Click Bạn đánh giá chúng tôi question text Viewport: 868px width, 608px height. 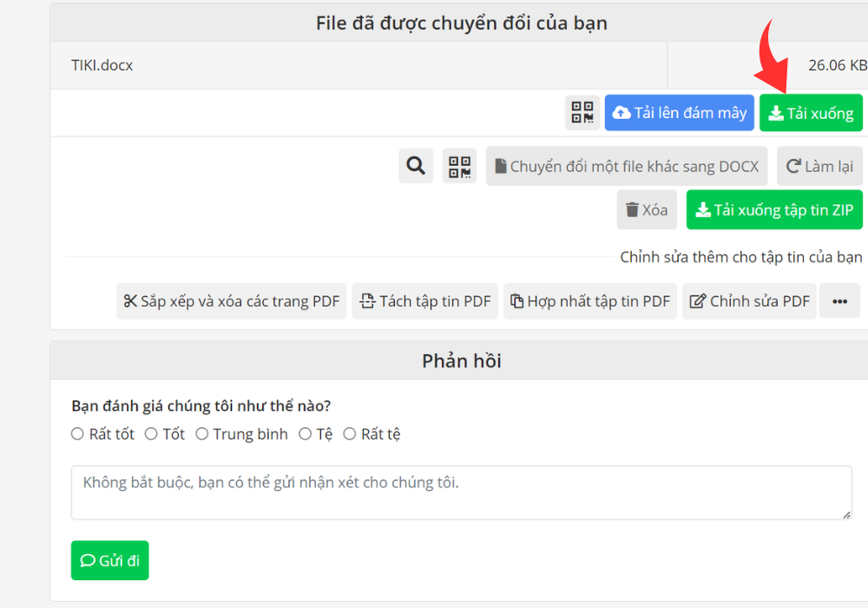[x=201, y=406]
